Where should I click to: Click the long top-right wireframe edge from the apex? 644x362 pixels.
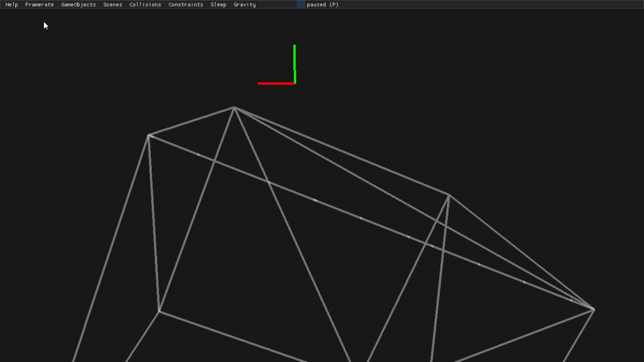[x=342, y=152]
